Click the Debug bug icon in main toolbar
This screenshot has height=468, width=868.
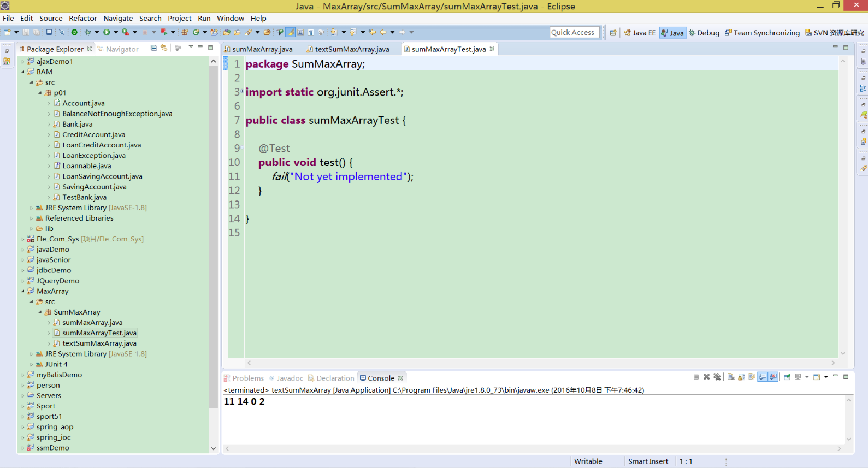[87, 33]
